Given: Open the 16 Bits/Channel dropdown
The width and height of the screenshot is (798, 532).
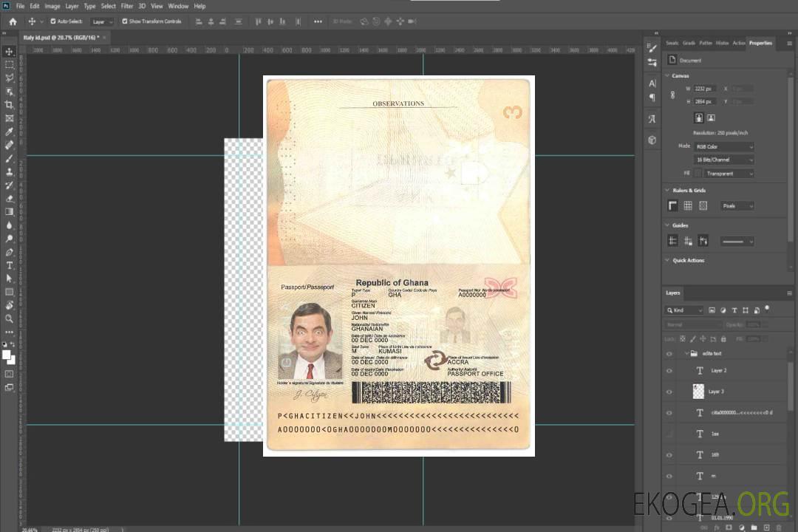Looking at the screenshot, I should pyautogui.click(x=723, y=160).
